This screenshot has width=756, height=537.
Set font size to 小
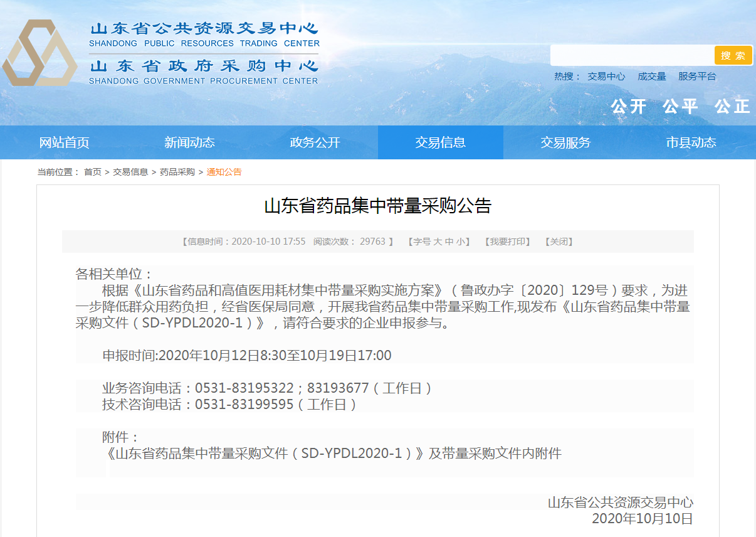461,242
